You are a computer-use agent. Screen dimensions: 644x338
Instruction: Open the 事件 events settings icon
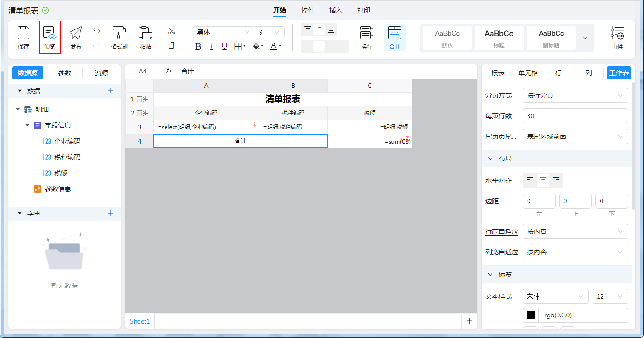coord(617,37)
